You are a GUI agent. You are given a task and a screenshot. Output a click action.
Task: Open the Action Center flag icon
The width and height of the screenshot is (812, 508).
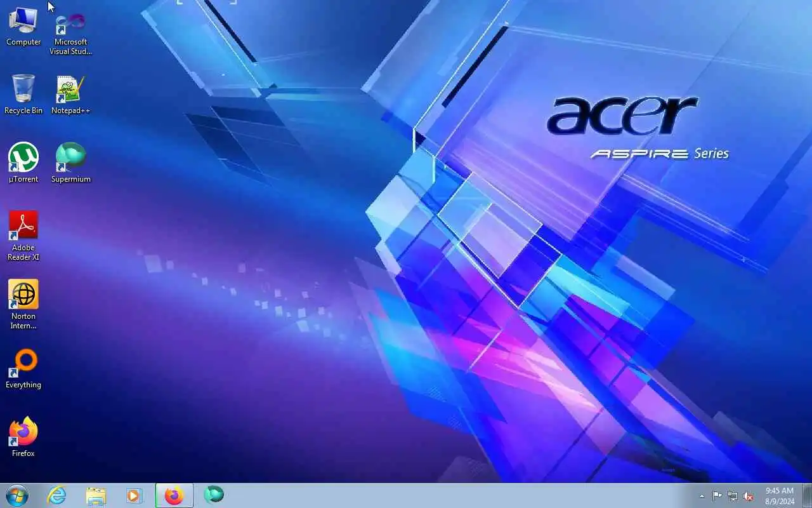pyautogui.click(x=717, y=496)
